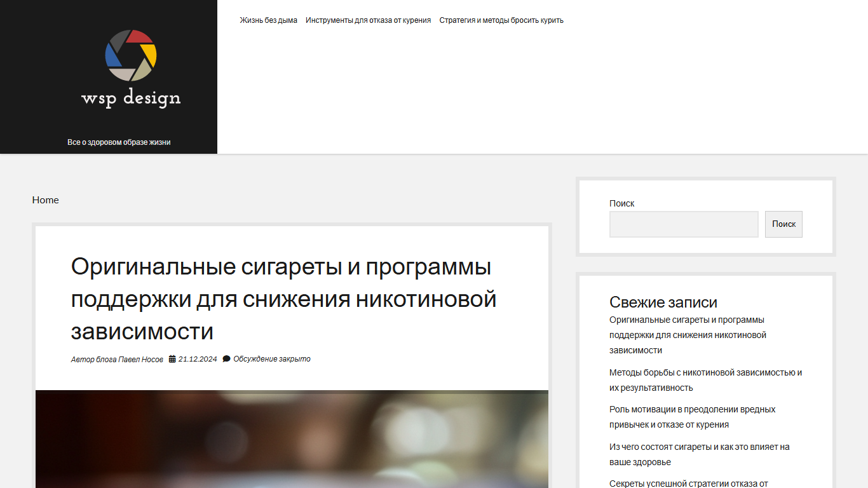The width and height of the screenshot is (868, 488).
Task: Focus the Поиск search input field
Action: 684,224
